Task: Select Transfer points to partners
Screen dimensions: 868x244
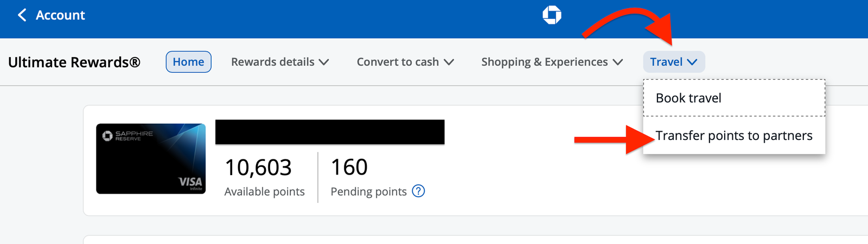Action: 734,136
